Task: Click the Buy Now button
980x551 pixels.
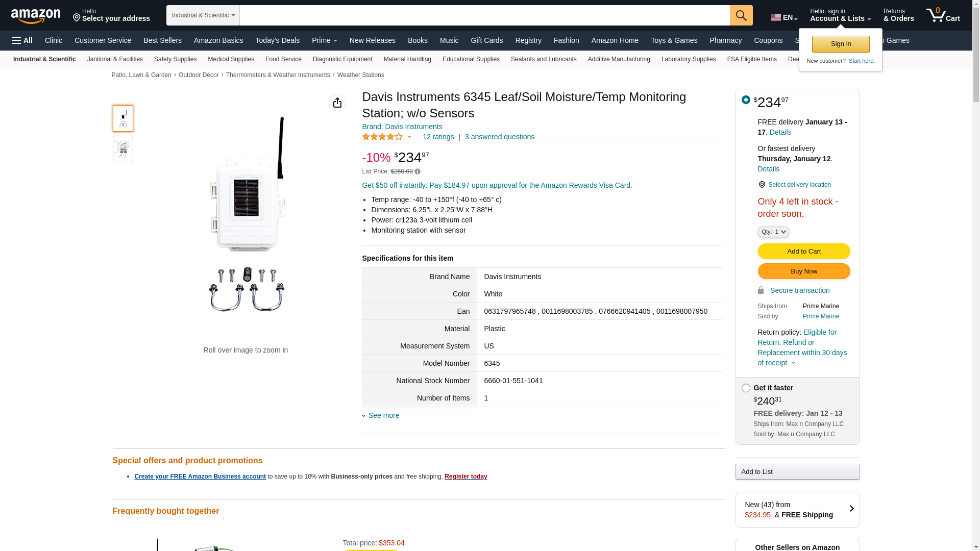Action: click(803, 271)
